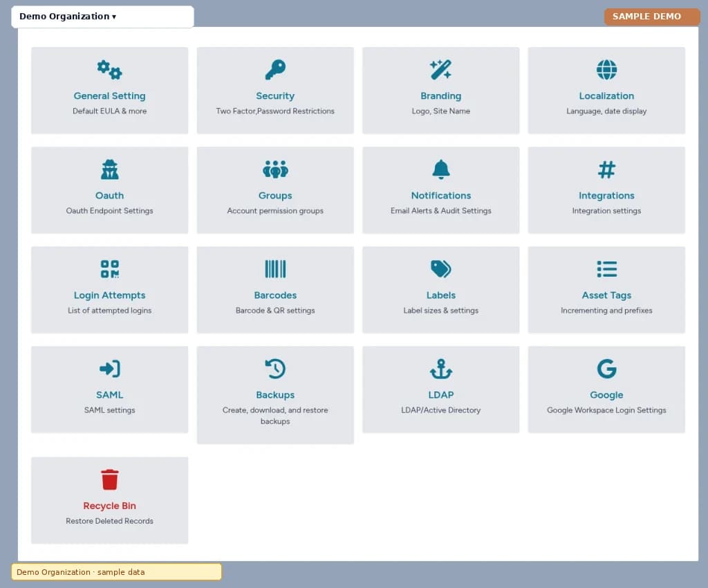Open the Demo Organization dropdown

click(102, 17)
